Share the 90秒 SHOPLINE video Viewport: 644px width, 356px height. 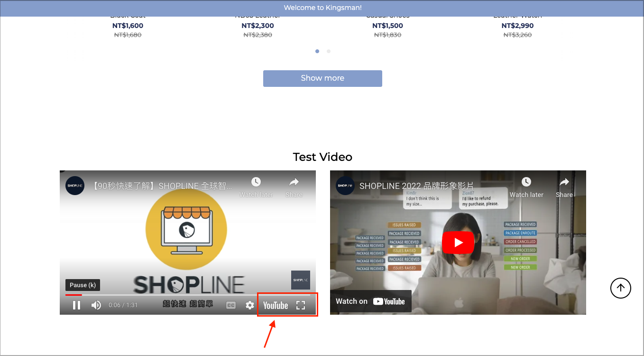point(294,187)
